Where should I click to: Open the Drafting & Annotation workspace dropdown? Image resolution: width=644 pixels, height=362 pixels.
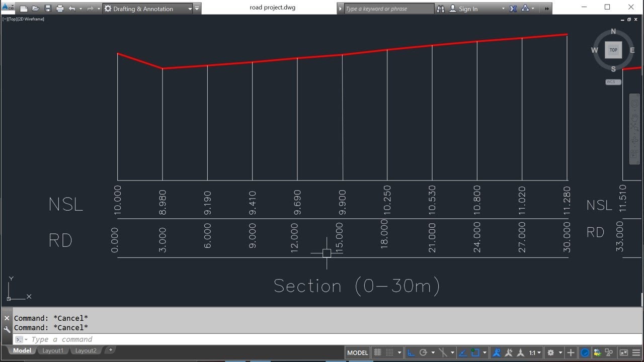(x=148, y=9)
